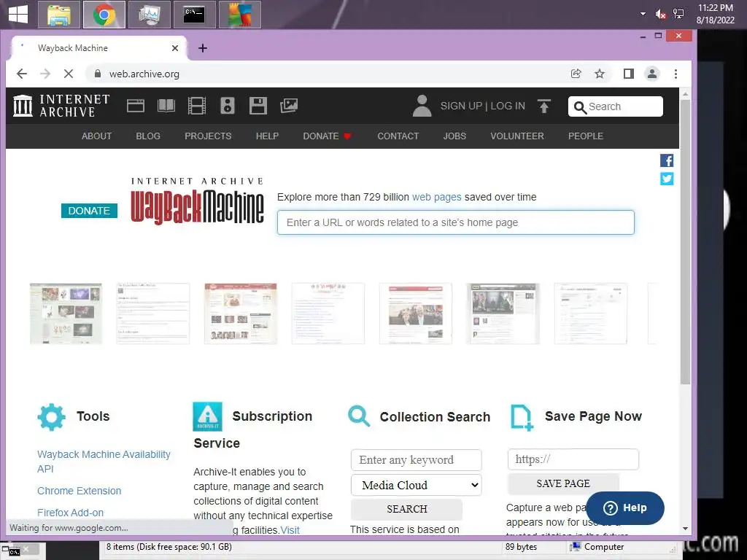Focus the Save Page Now https:// field
The width and height of the screenshot is (747, 560).
pos(573,459)
